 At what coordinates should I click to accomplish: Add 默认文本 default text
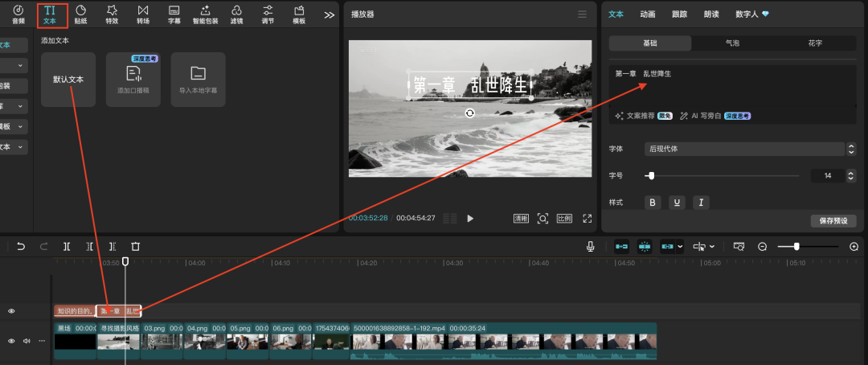[x=68, y=80]
